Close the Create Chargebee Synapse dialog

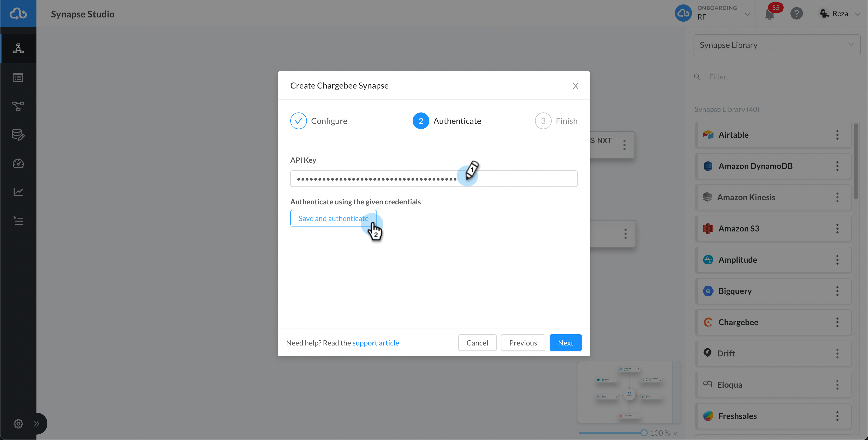pyautogui.click(x=576, y=86)
